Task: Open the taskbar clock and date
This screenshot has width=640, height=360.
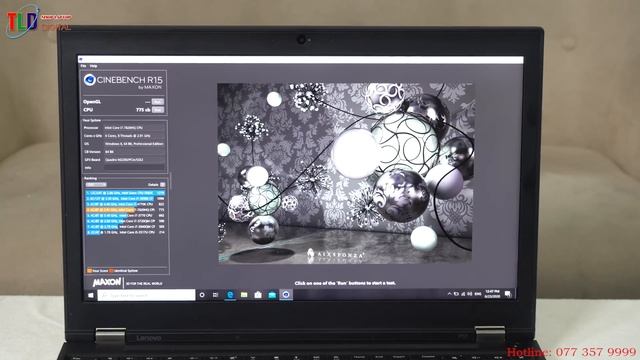Action: click(x=492, y=294)
